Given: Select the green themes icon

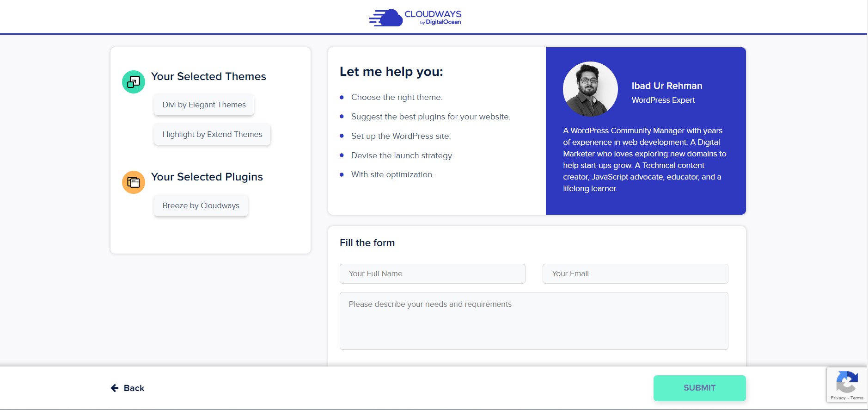Looking at the screenshot, I should tap(134, 82).
